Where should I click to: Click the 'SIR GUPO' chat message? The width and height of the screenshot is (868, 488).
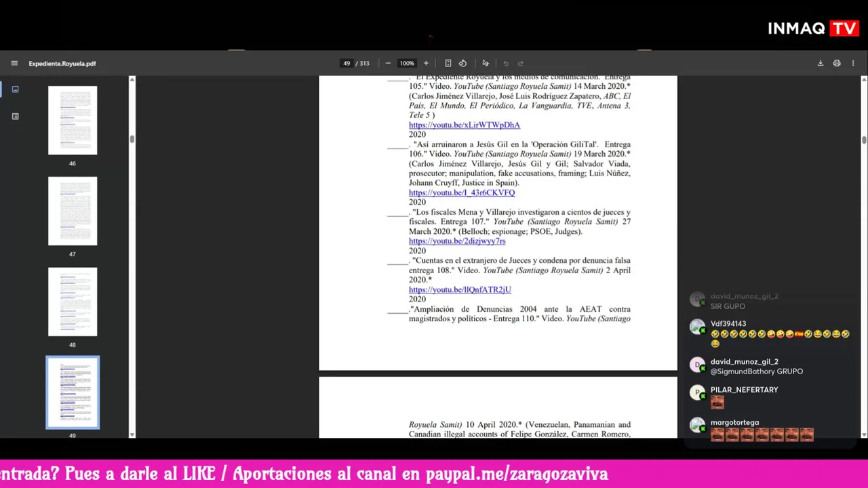click(728, 306)
